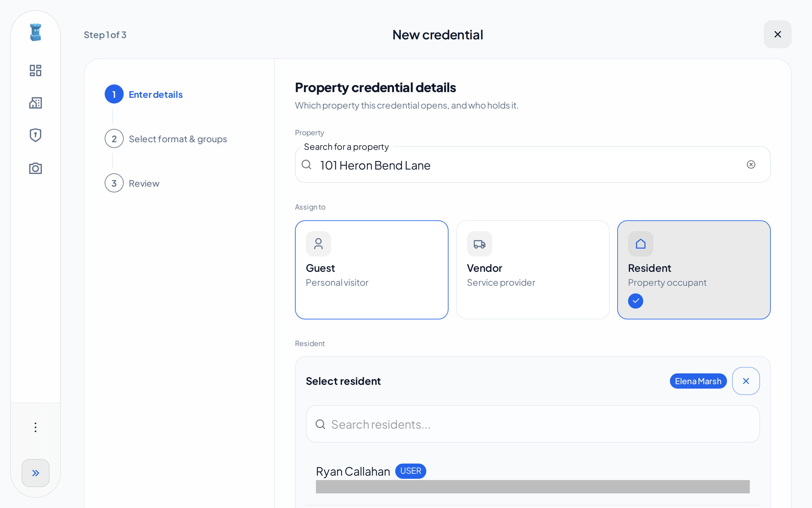The height and width of the screenshot is (508, 812).
Task: Click the Step 1 of 3 label
Action: pyautogui.click(x=105, y=35)
